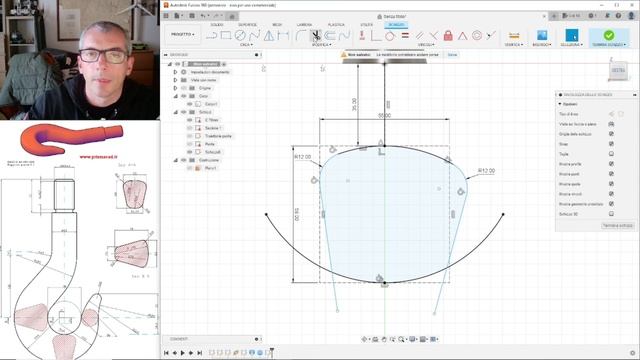Viewport: 640px width, 360px height.
Task: Select the Rectangle sketch tool
Action: pos(226,36)
